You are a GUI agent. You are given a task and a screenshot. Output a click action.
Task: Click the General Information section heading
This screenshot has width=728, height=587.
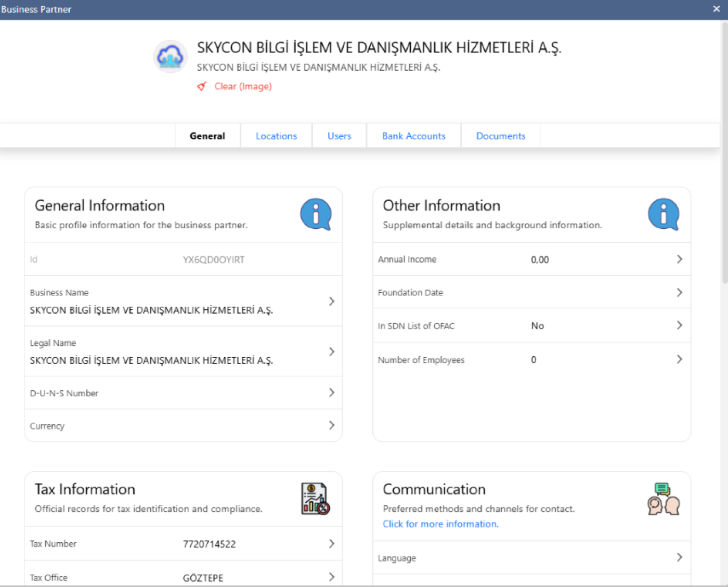pos(100,206)
